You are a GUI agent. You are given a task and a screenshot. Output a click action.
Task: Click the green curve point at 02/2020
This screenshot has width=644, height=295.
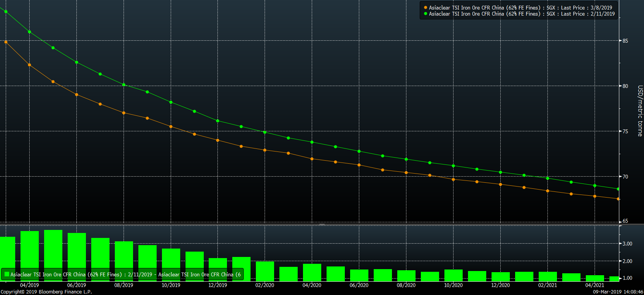[265, 132]
